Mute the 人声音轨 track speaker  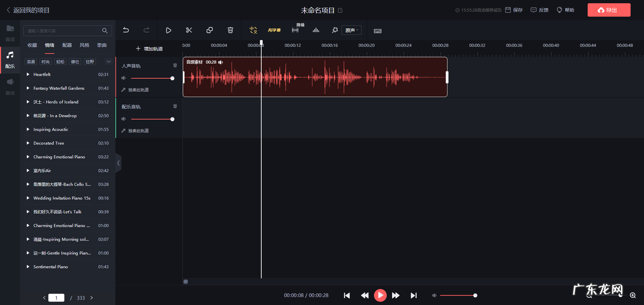[124, 78]
